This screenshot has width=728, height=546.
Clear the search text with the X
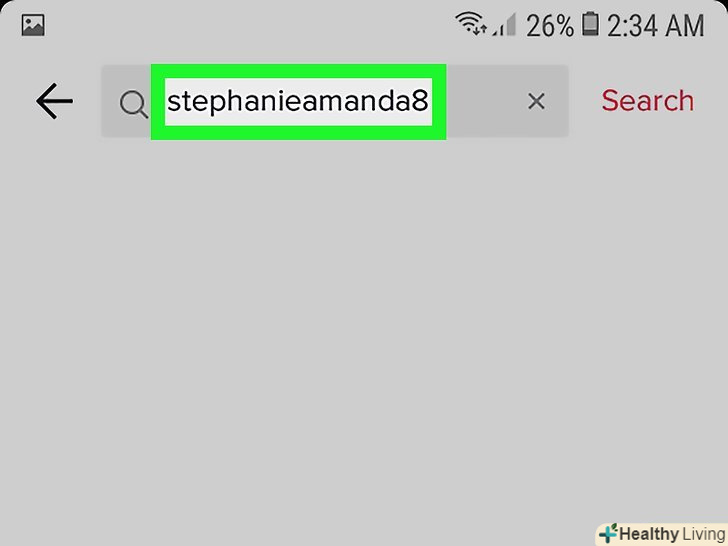point(536,101)
